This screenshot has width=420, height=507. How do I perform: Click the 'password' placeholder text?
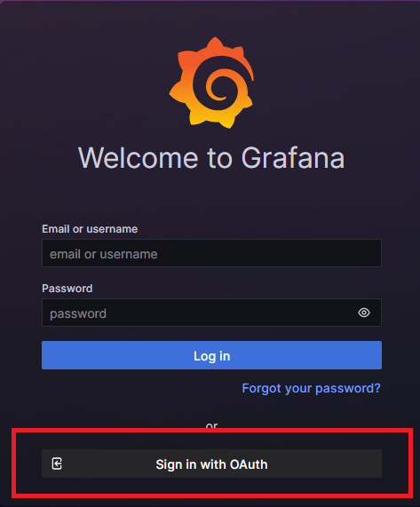(78, 313)
